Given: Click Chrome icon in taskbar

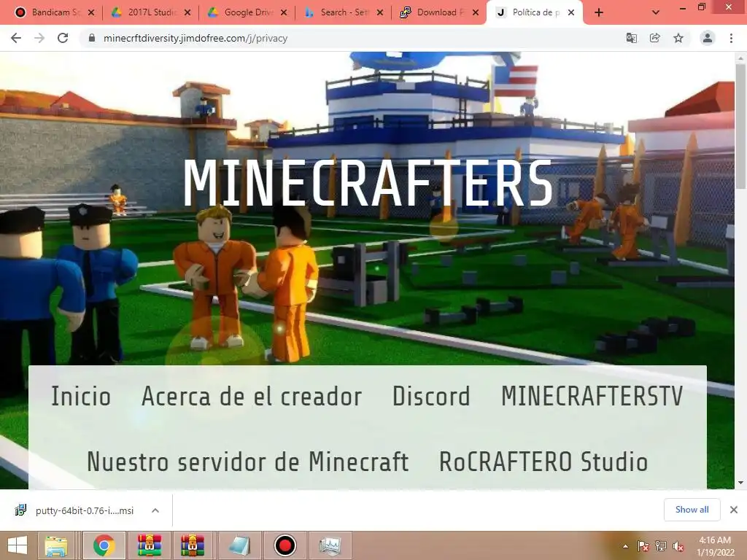Looking at the screenshot, I should [104, 545].
